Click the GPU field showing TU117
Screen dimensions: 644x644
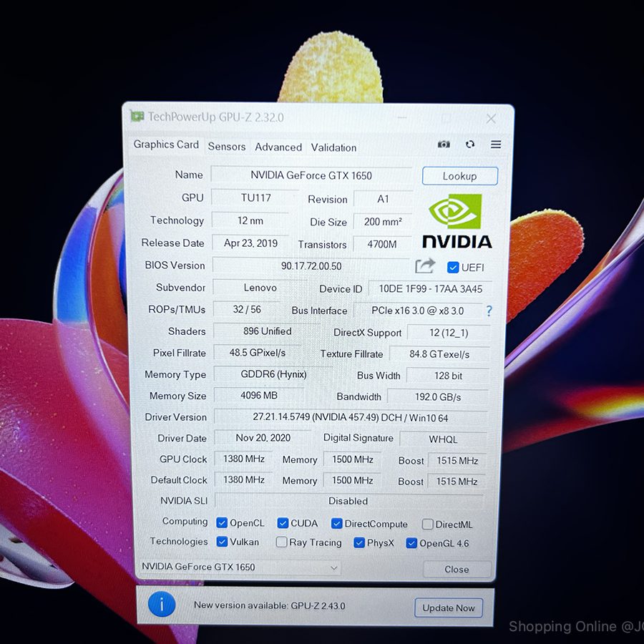pyautogui.click(x=255, y=198)
